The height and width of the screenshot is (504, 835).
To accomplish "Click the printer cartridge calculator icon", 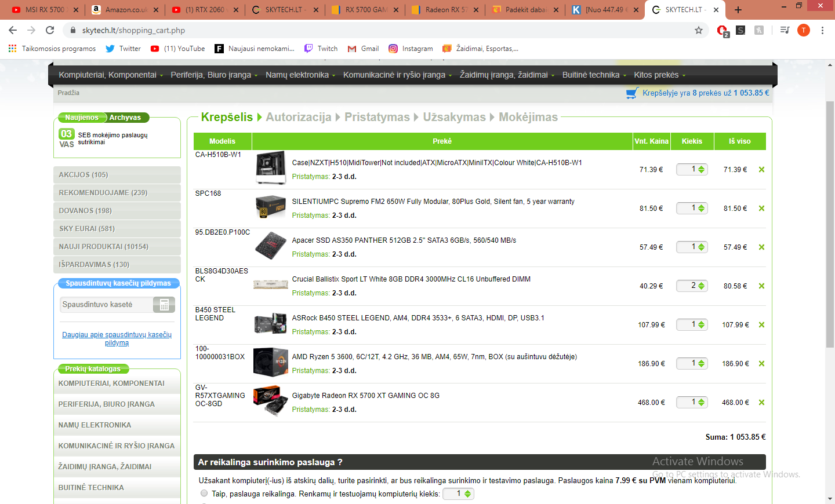I will coord(164,305).
